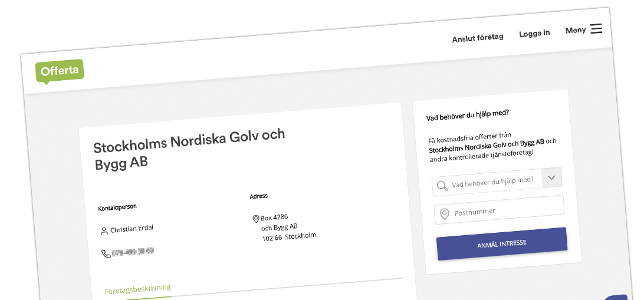Click the blurred phone number

(133, 252)
